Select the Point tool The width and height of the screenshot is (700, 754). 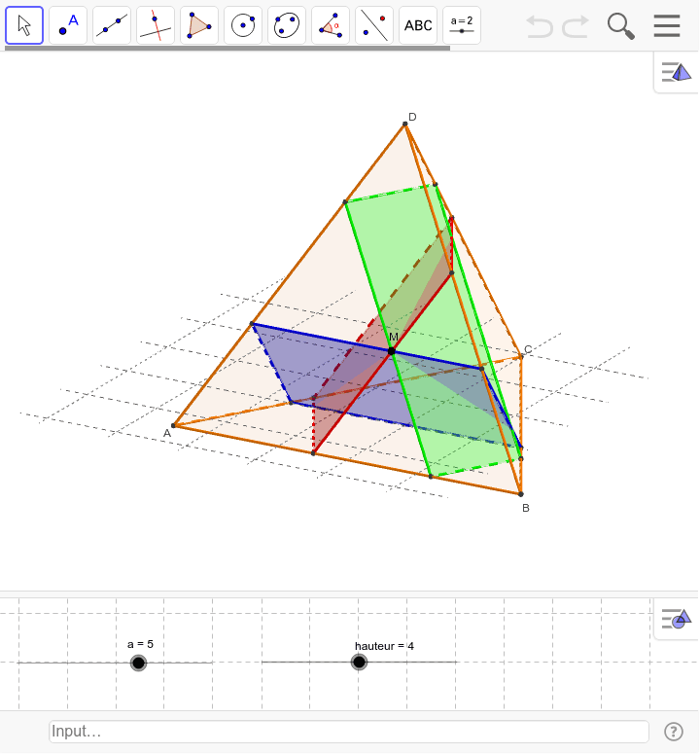(x=68, y=25)
